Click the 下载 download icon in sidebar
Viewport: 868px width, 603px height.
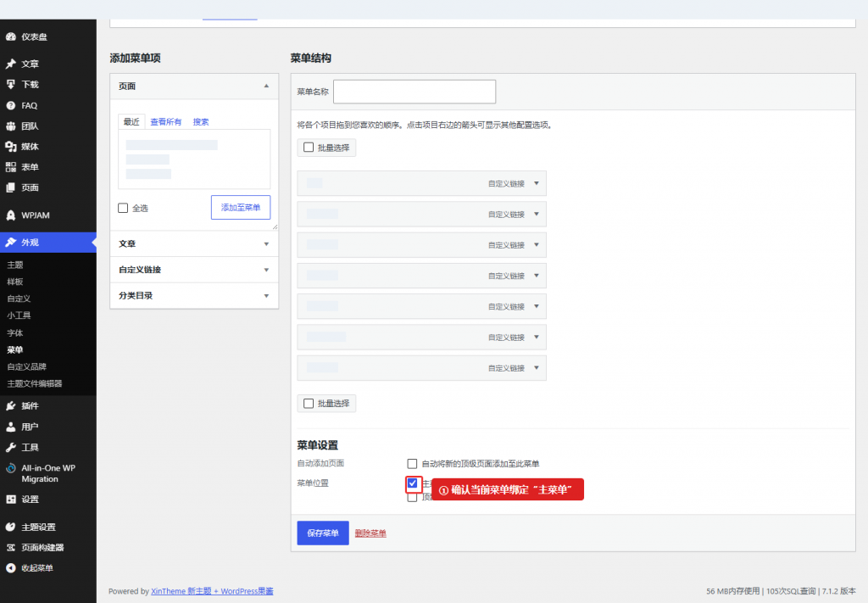(x=10, y=84)
